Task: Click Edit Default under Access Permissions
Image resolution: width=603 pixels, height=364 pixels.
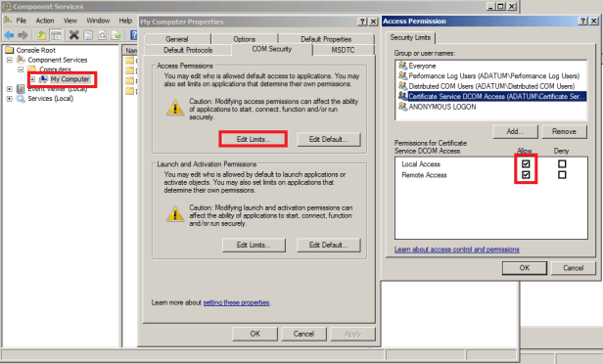Action: click(329, 139)
